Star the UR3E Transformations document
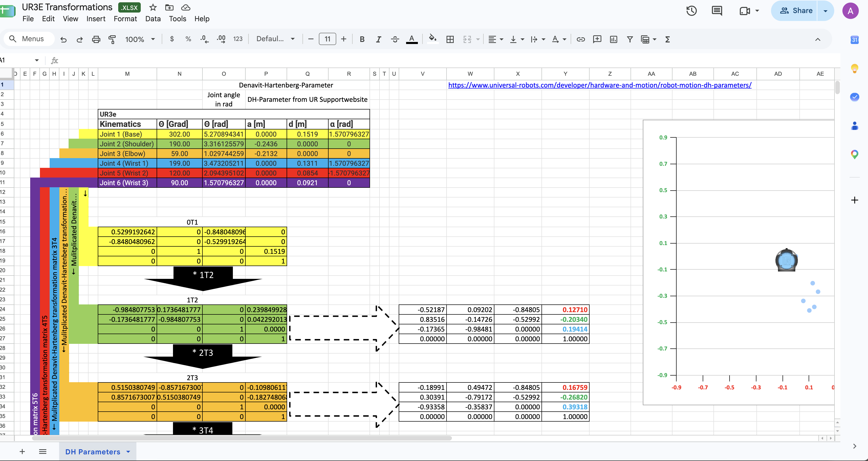868x461 pixels. click(x=153, y=7)
